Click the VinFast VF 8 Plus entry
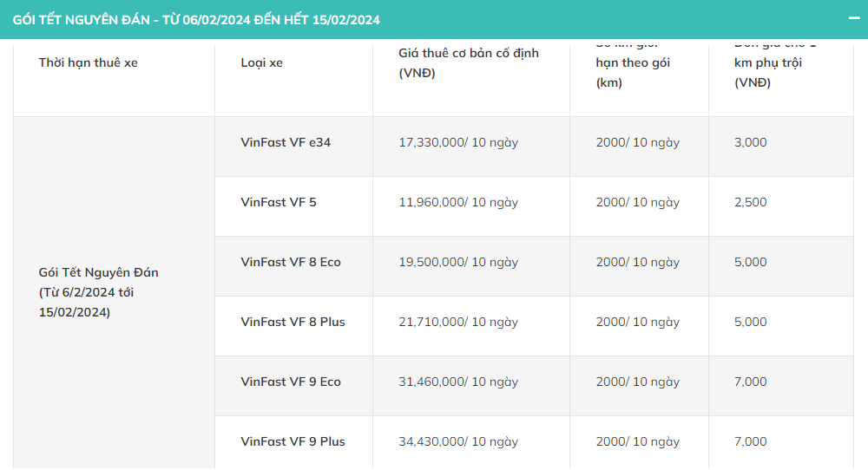 click(293, 322)
